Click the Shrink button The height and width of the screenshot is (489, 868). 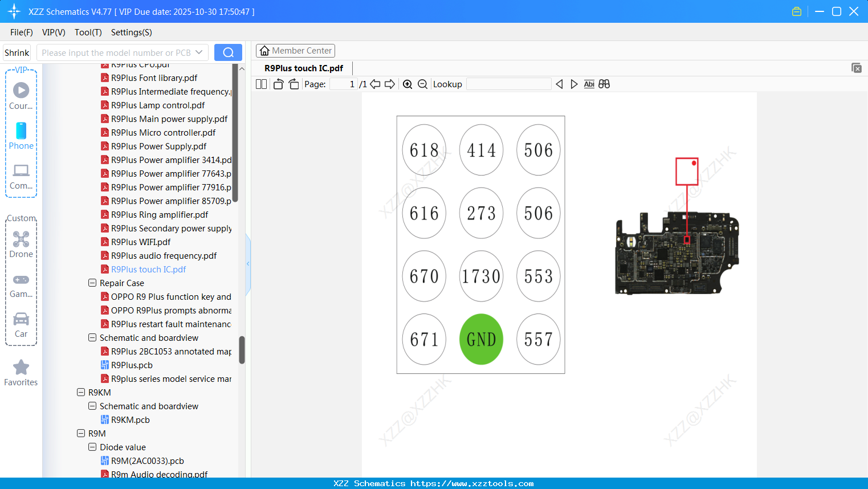pyautogui.click(x=17, y=52)
